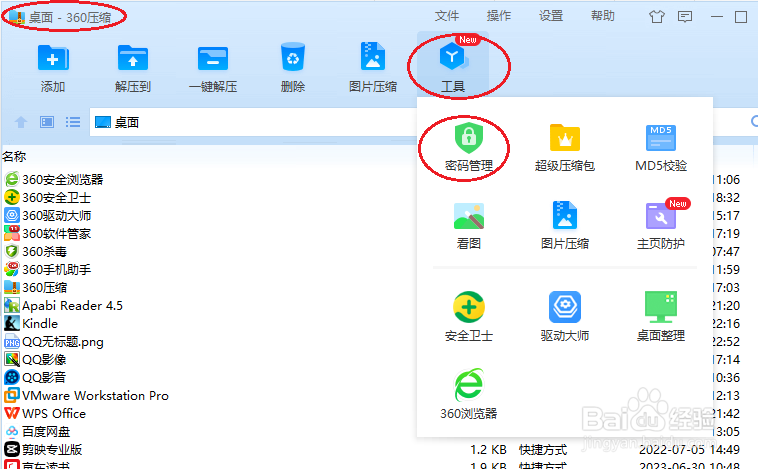This screenshot has width=758, height=469.
Task: Click the 删除 (Delete) trash icon
Action: pos(293,67)
